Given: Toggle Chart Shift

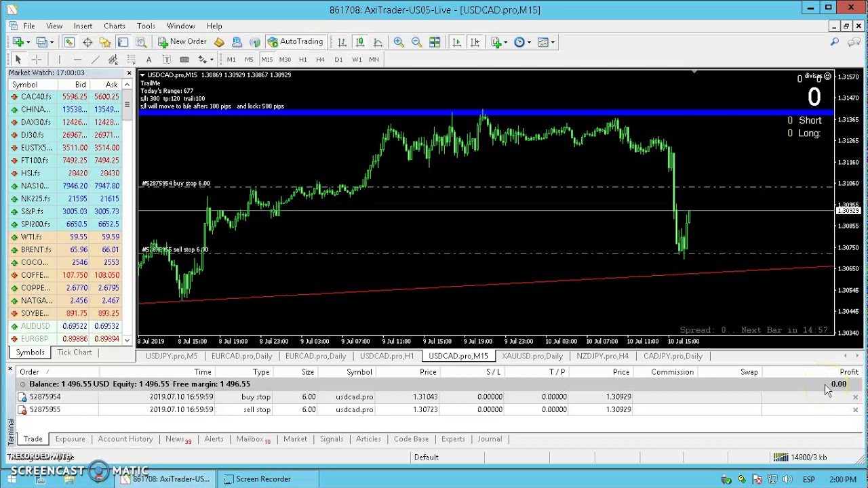Looking at the screenshot, I should 475,42.
